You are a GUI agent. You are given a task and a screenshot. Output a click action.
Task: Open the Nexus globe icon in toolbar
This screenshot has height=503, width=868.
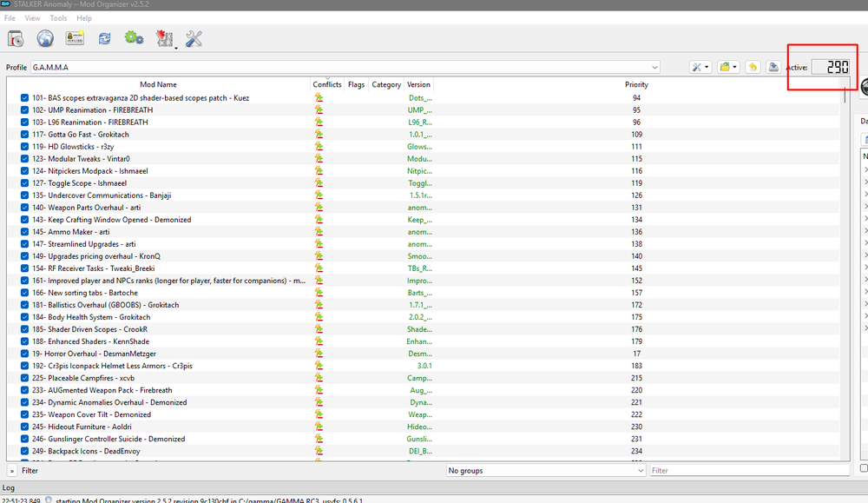click(45, 38)
